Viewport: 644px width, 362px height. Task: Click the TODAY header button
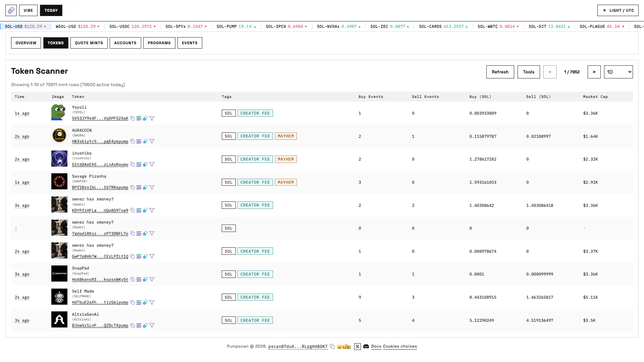click(x=51, y=10)
